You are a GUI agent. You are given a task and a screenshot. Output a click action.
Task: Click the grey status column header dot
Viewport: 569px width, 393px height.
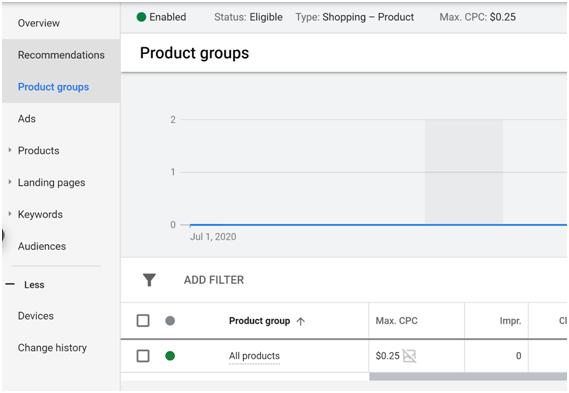tap(170, 321)
